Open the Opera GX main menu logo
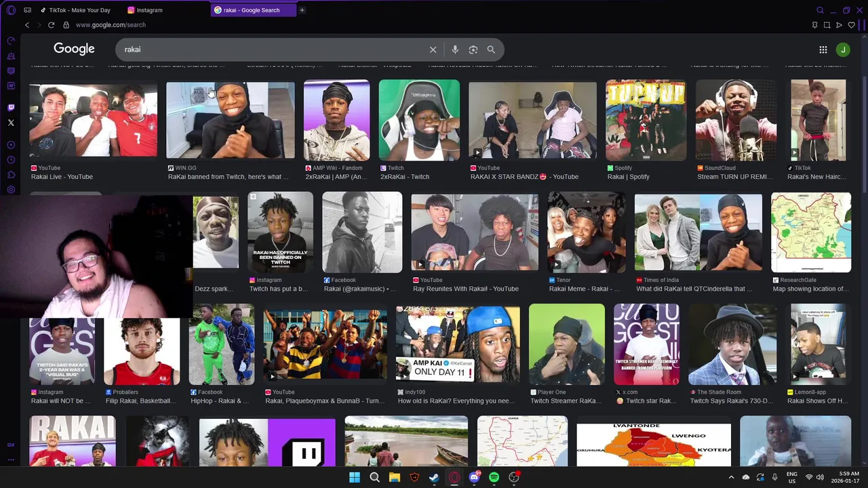The image size is (868, 488). coord(11,10)
